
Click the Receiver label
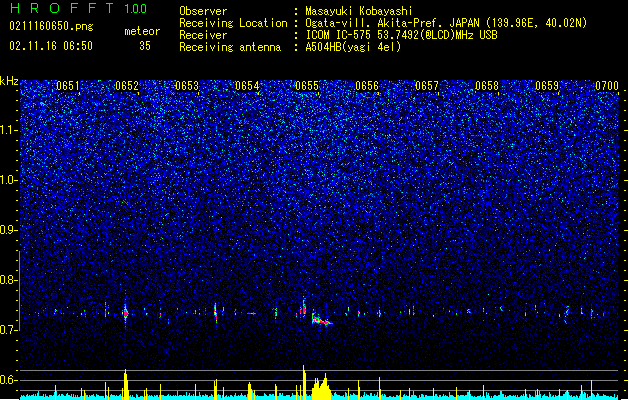[x=203, y=35]
